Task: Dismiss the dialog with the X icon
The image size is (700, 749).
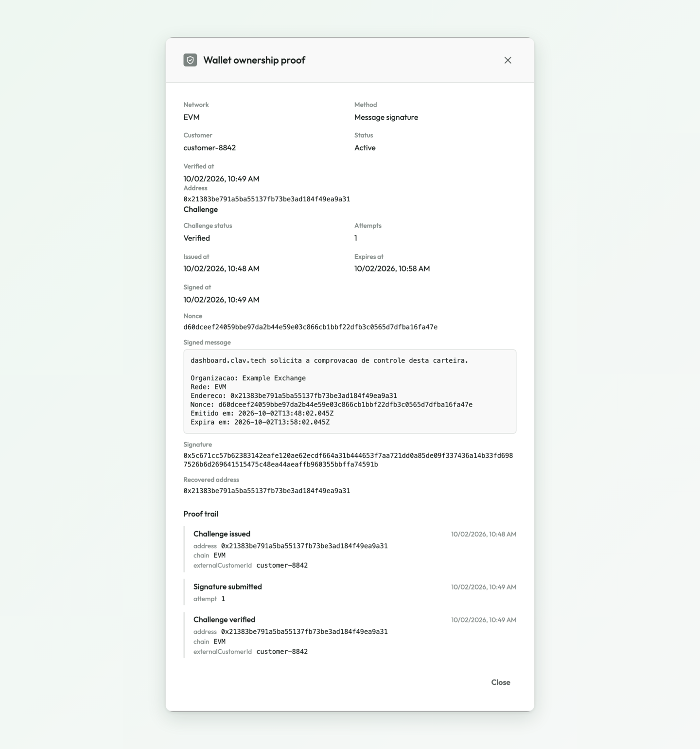Action: [507, 60]
